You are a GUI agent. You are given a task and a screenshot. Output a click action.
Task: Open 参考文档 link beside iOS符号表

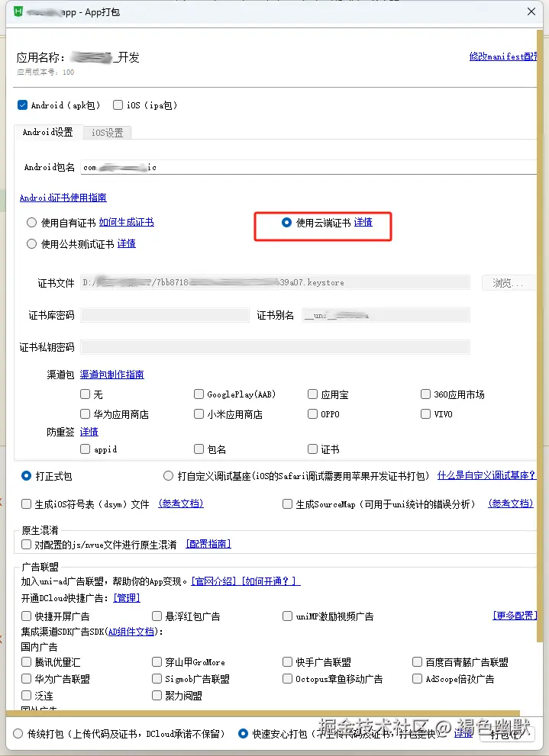tap(181, 503)
